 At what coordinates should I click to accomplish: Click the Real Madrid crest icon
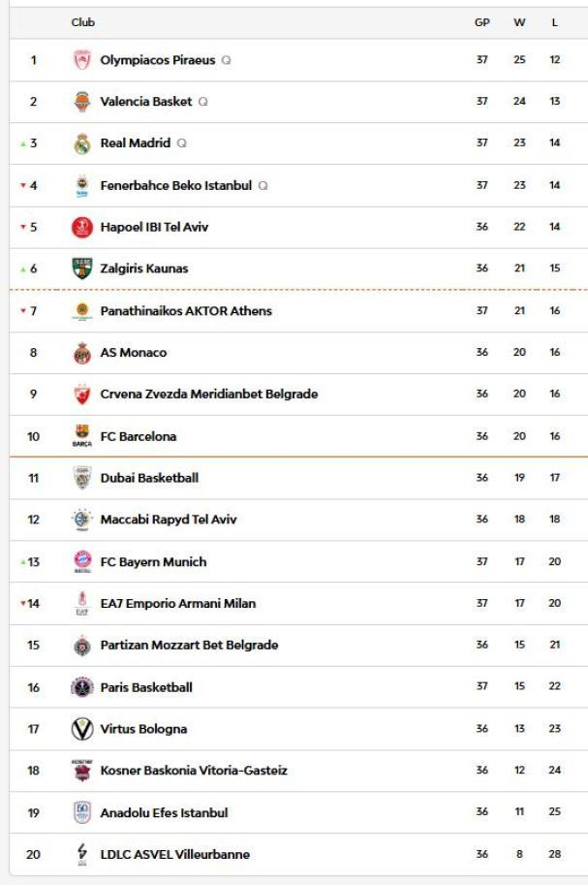point(82,143)
